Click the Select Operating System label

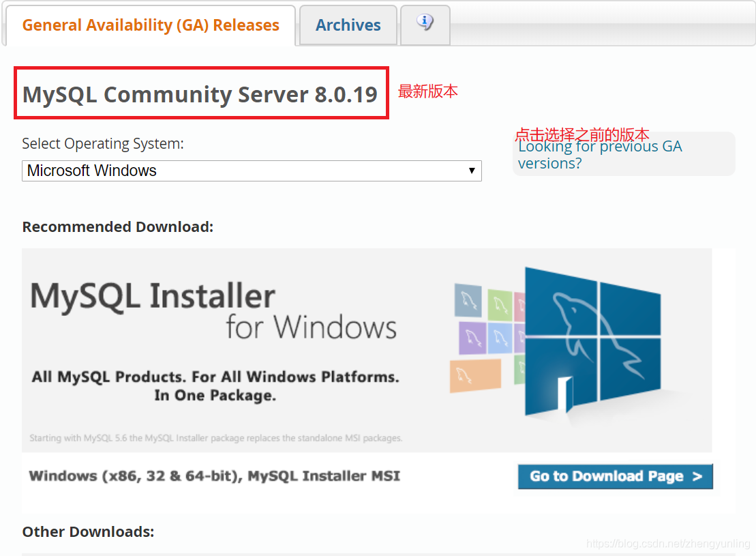click(103, 144)
